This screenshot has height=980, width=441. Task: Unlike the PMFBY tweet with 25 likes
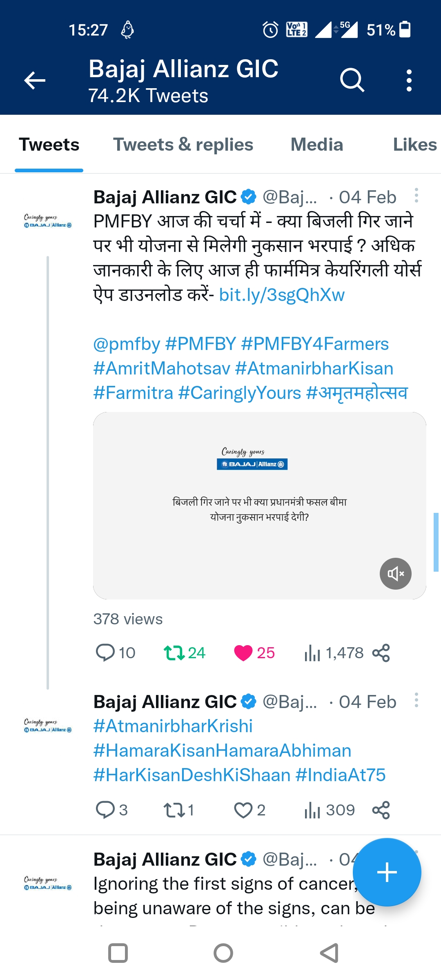(x=243, y=653)
